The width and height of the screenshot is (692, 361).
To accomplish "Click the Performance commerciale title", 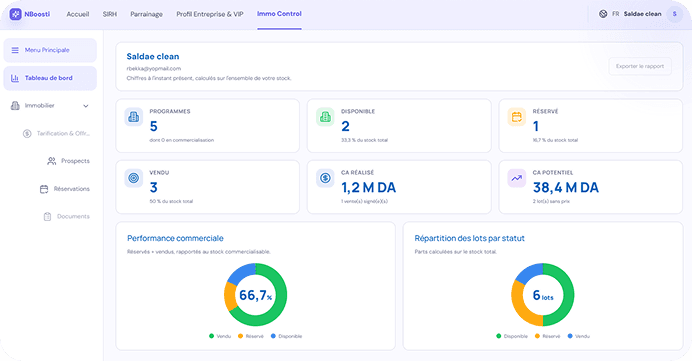I will click(175, 238).
